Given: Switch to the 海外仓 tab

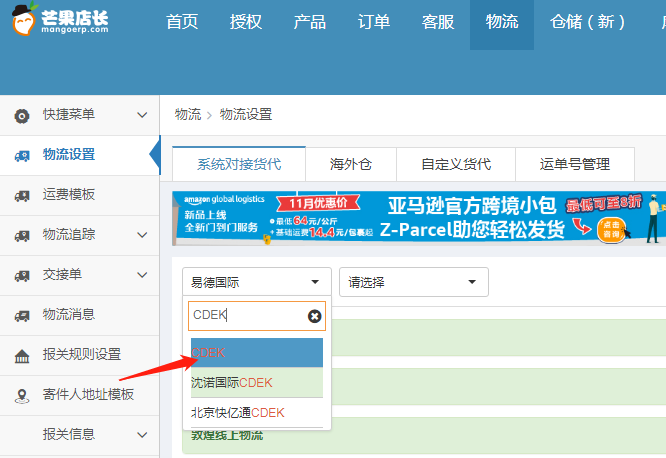Looking at the screenshot, I should coord(351,164).
